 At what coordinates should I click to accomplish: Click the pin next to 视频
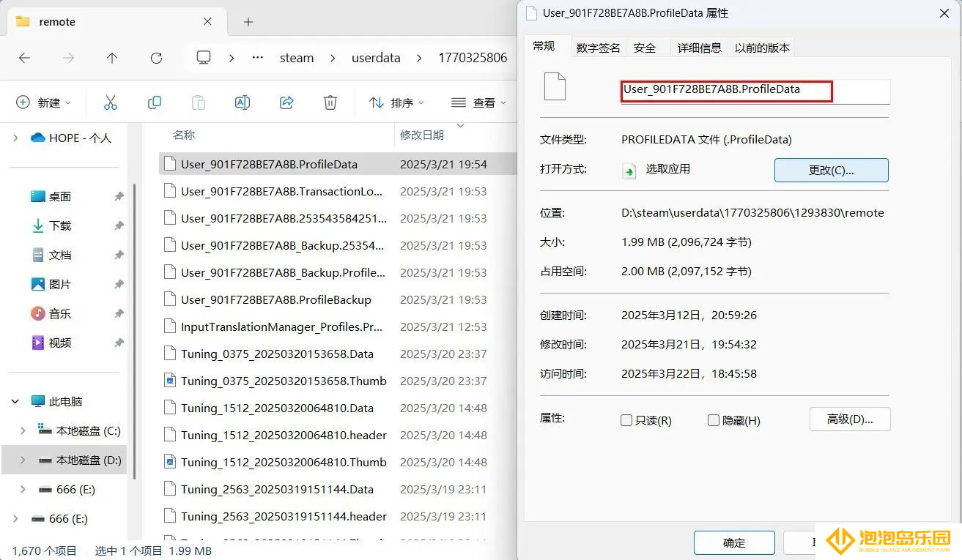point(119,343)
